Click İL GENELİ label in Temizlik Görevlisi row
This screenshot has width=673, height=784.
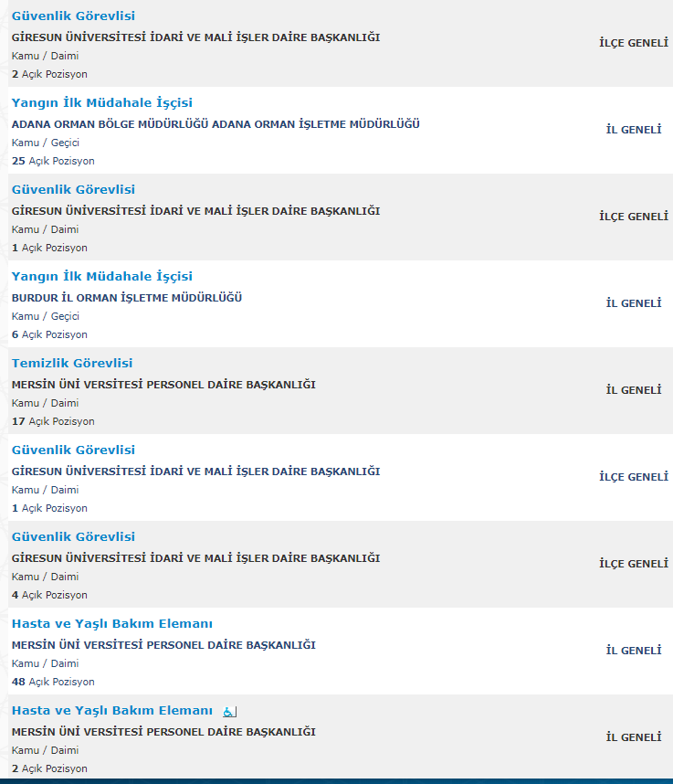[x=634, y=390]
